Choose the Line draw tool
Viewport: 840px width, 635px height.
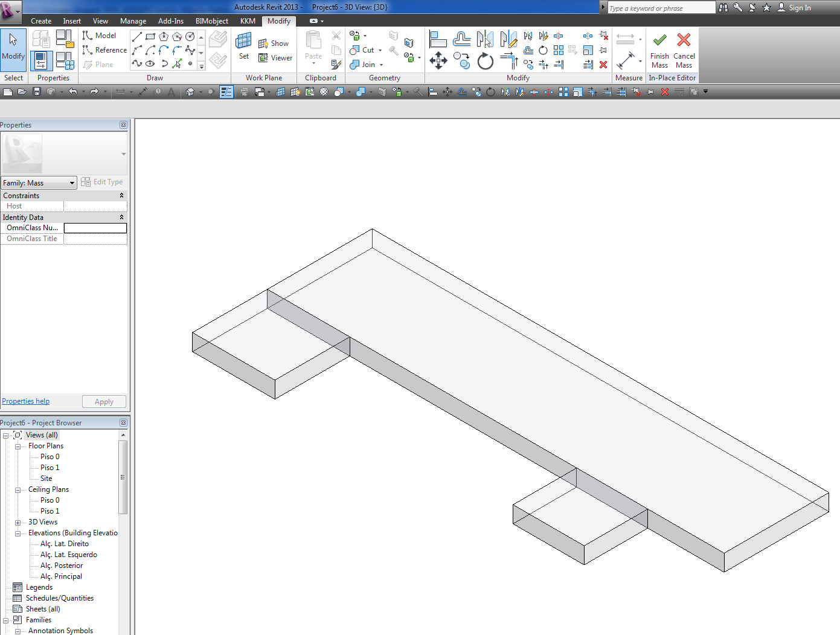(137, 37)
